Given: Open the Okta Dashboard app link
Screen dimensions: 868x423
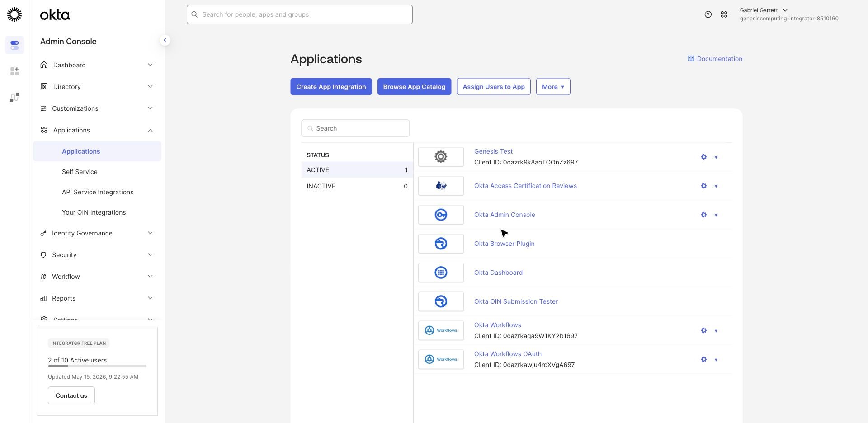Looking at the screenshot, I should pyautogui.click(x=498, y=273).
